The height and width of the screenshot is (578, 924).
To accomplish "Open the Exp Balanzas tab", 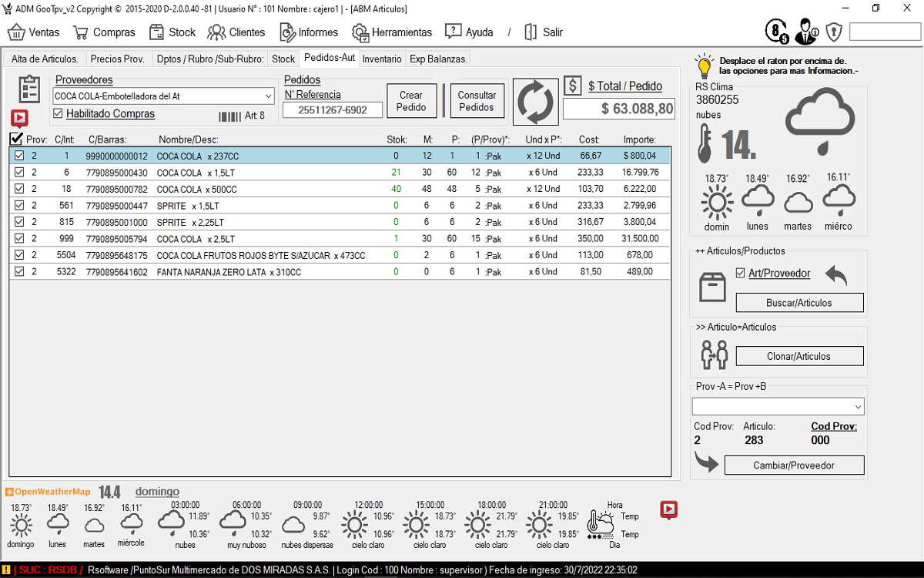I will 437,59.
